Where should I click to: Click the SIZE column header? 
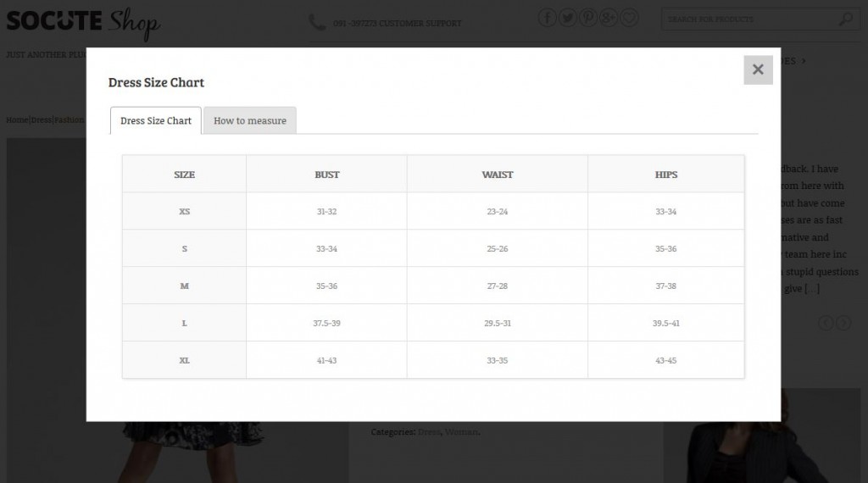(x=184, y=175)
